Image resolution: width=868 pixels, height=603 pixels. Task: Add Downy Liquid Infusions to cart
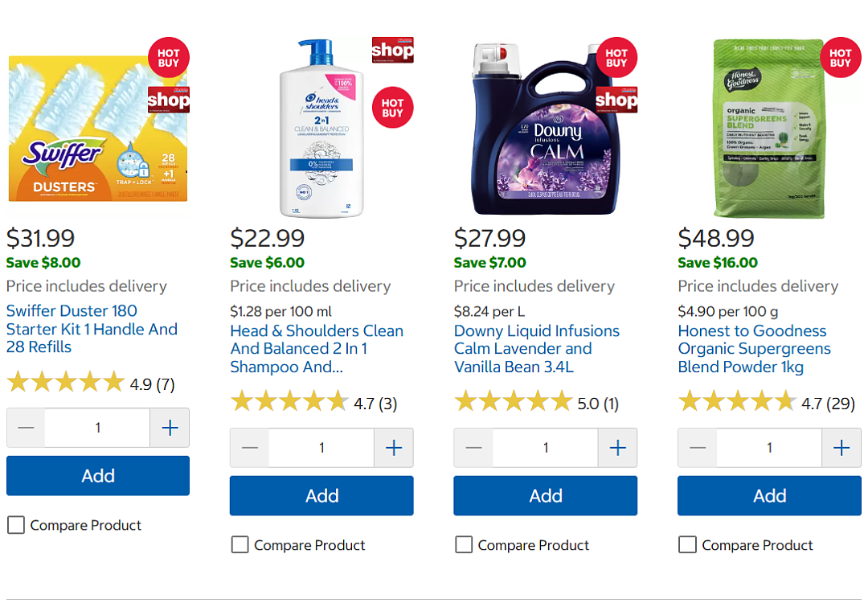[x=545, y=495]
